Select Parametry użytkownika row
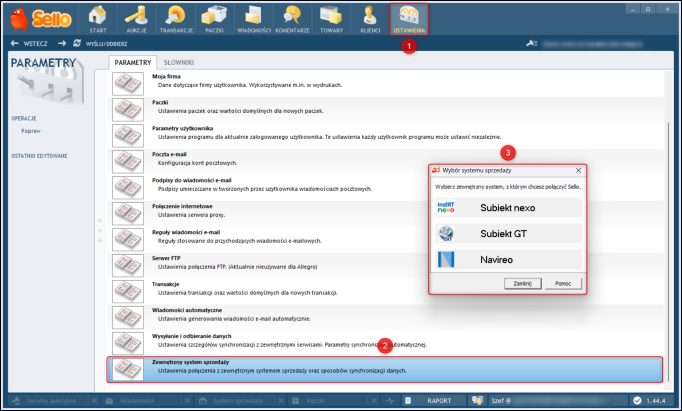 pos(385,135)
